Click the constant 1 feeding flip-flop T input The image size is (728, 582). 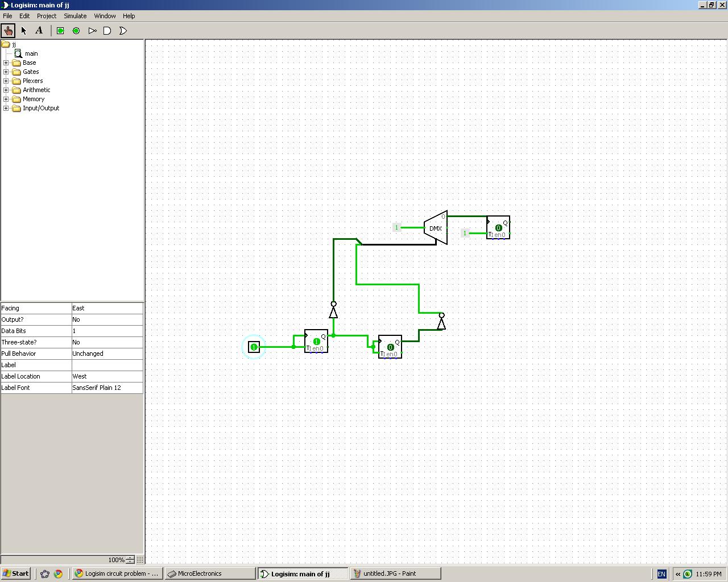click(x=465, y=233)
